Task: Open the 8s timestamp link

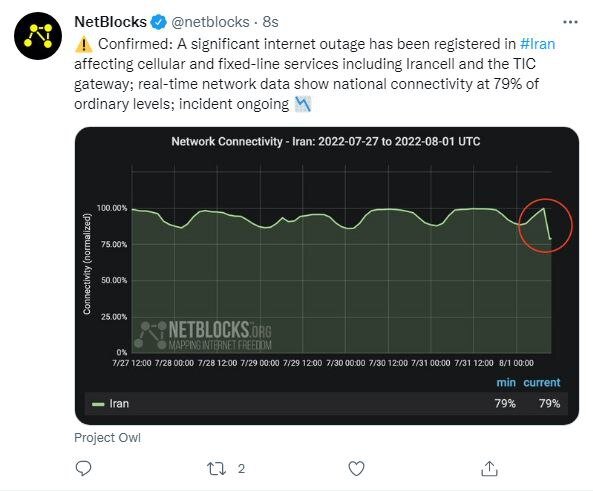Action: click(x=270, y=22)
